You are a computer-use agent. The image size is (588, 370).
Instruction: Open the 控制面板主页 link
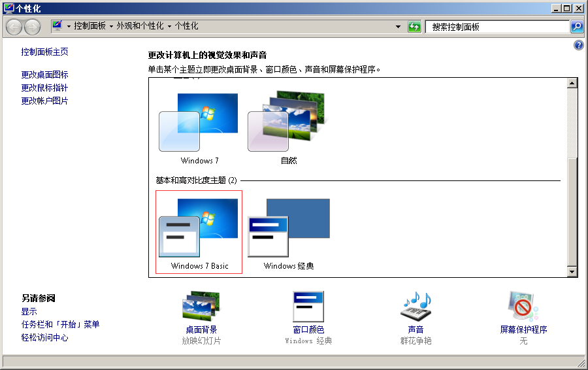coord(44,52)
